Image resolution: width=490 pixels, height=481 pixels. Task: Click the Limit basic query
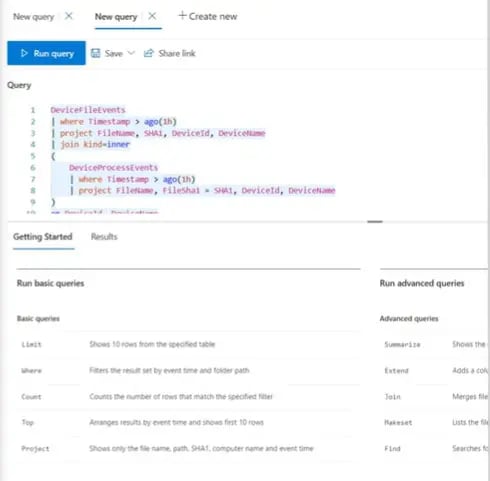click(31, 344)
